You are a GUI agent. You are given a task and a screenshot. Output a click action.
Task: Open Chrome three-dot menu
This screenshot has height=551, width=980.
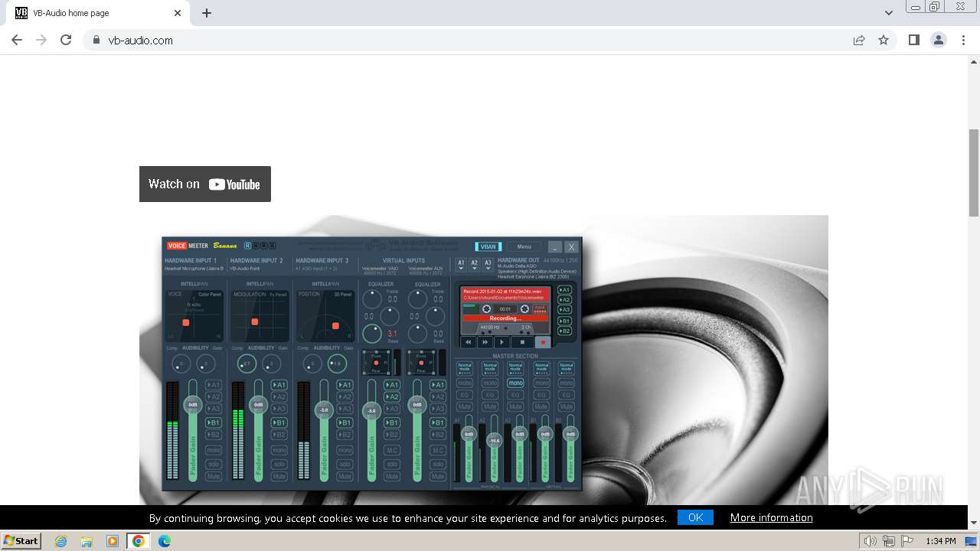963,40
